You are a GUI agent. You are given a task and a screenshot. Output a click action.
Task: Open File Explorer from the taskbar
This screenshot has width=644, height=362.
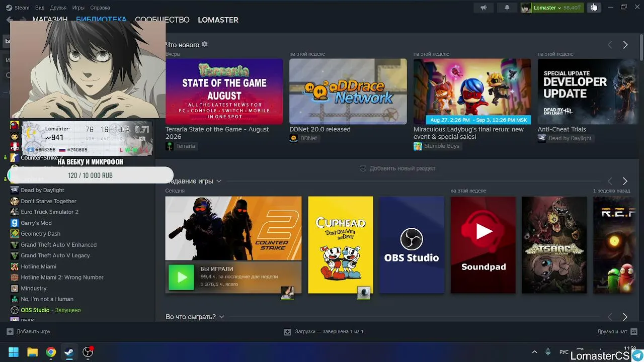32,352
